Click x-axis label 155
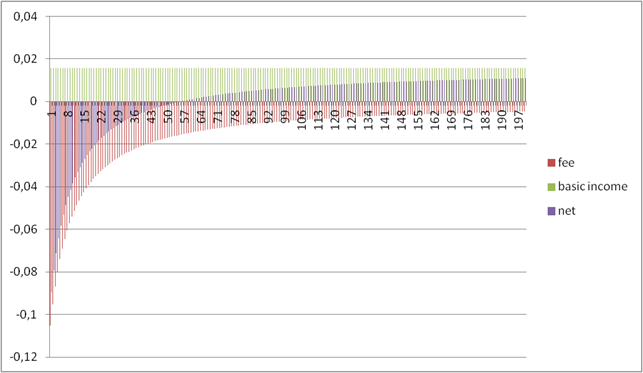This screenshot has width=643, height=373. click(x=419, y=119)
